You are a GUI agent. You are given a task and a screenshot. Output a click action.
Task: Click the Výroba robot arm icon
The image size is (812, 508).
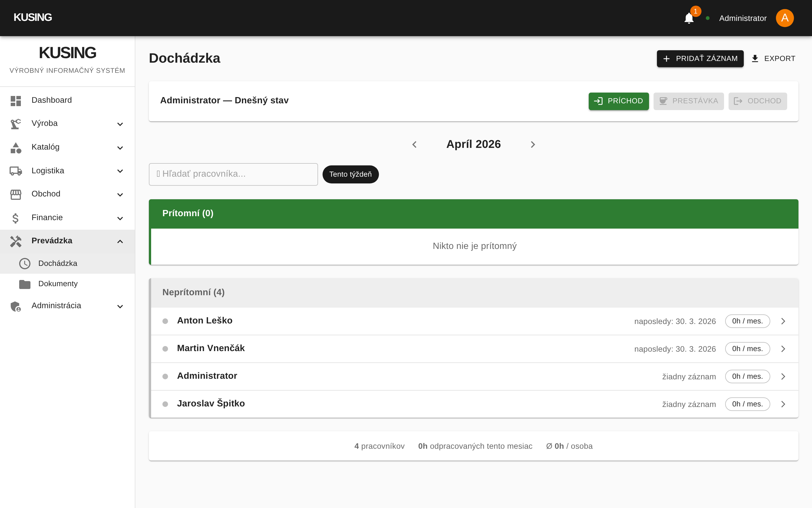(16, 124)
